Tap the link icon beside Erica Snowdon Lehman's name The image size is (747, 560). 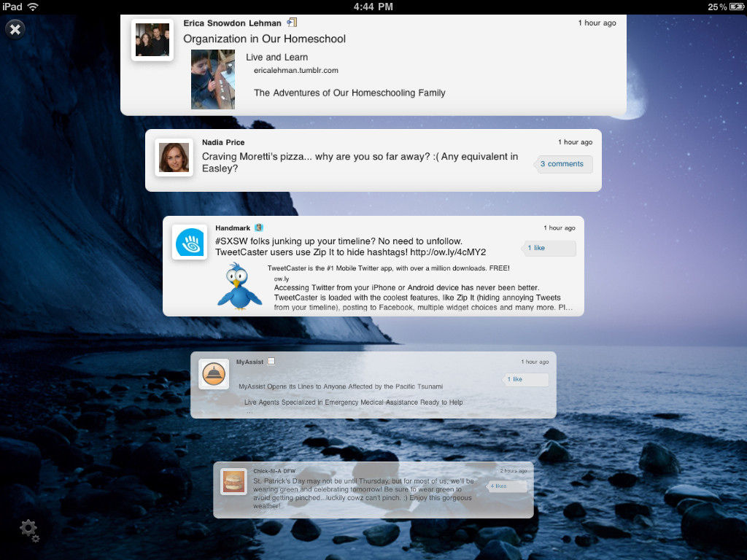[292, 23]
